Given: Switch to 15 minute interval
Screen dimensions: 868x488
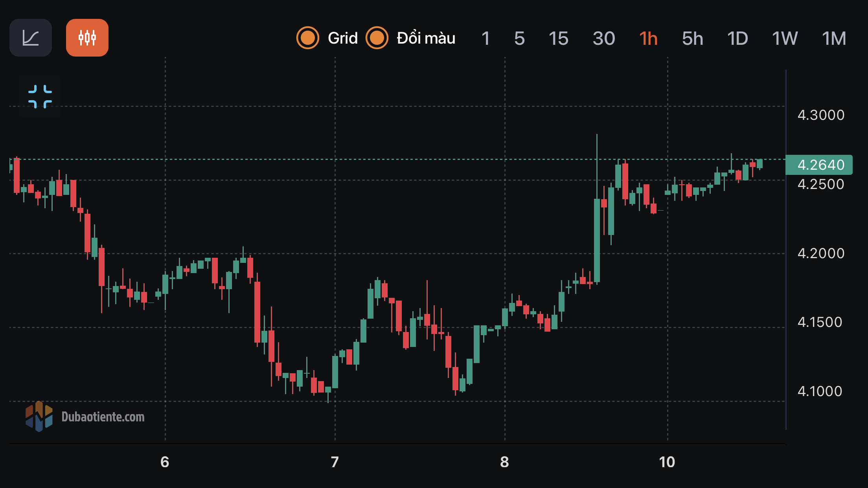Looking at the screenshot, I should pos(558,39).
